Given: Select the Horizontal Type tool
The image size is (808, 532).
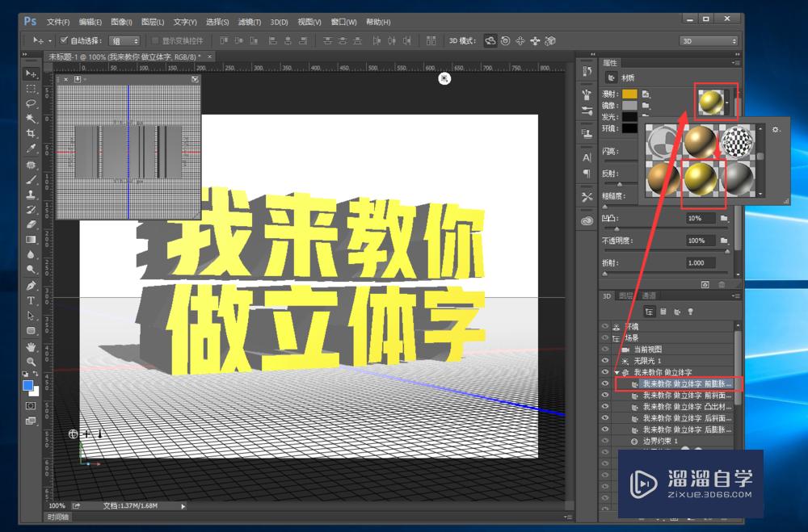Looking at the screenshot, I should tap(31, 300).
